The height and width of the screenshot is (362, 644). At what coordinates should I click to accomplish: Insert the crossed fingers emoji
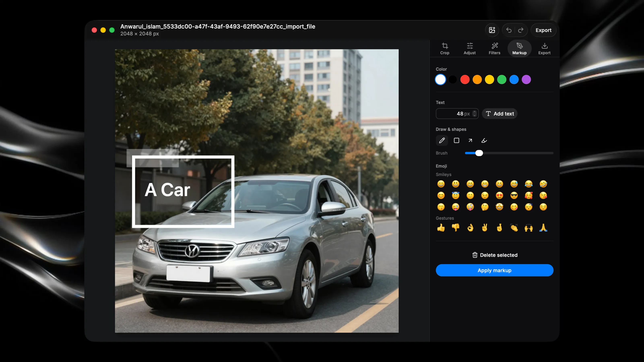tap(499, 228)
